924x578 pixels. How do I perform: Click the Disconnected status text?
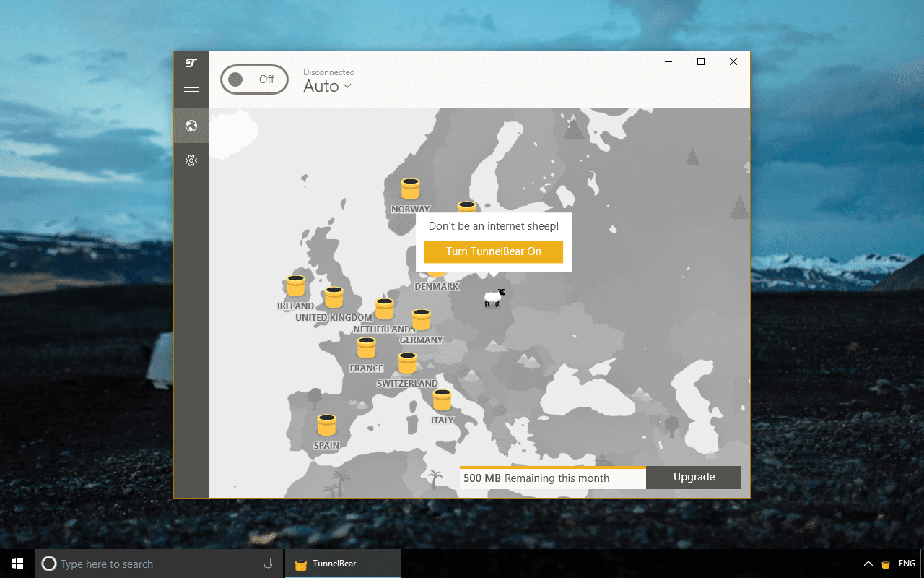coord(329,72)
